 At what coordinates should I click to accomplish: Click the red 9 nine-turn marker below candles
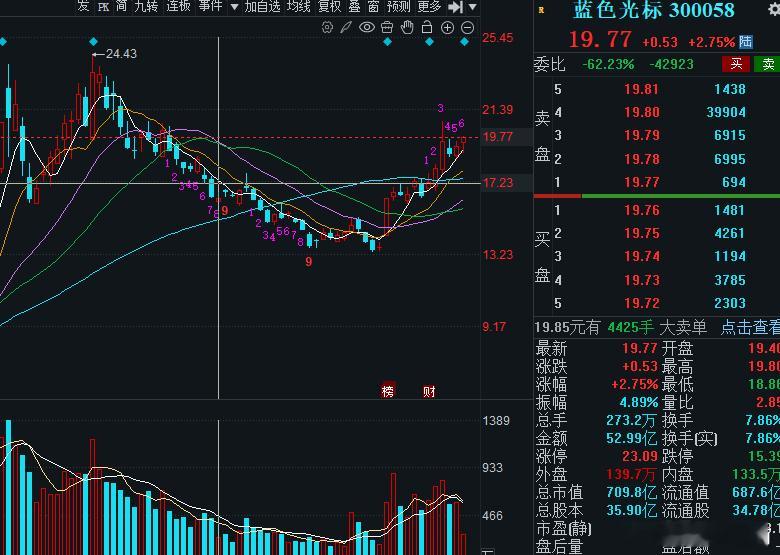coord(309,262)
